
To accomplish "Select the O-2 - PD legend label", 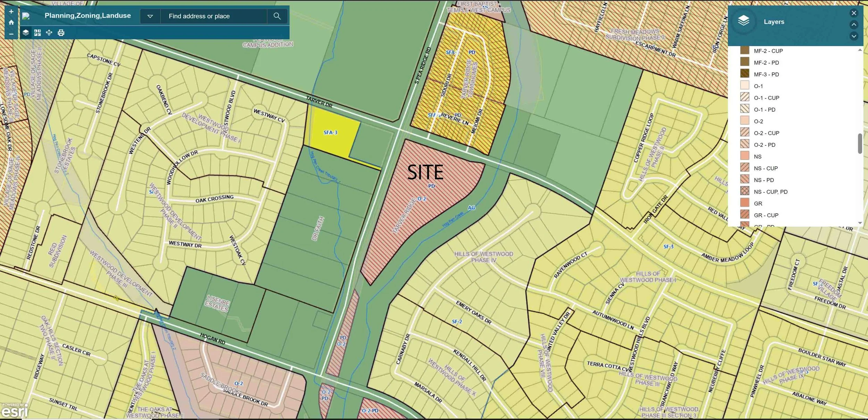I will pyautogui.click(x=765, y=145).
